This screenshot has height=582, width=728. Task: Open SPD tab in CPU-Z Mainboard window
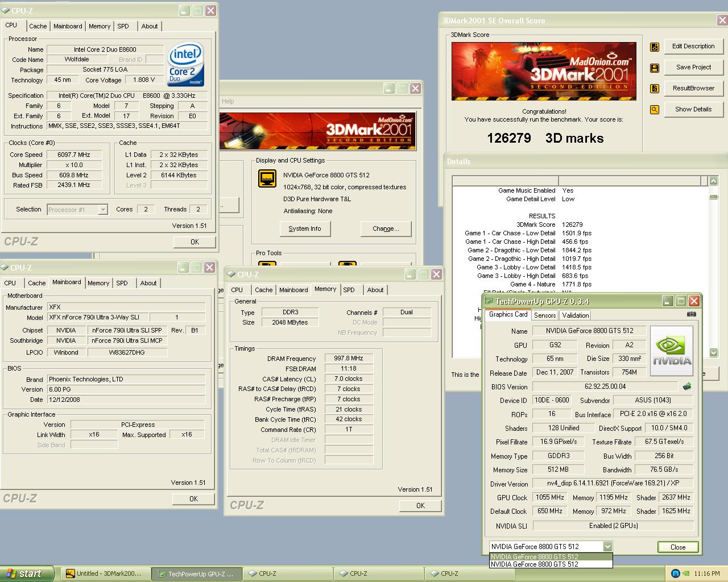122,283
